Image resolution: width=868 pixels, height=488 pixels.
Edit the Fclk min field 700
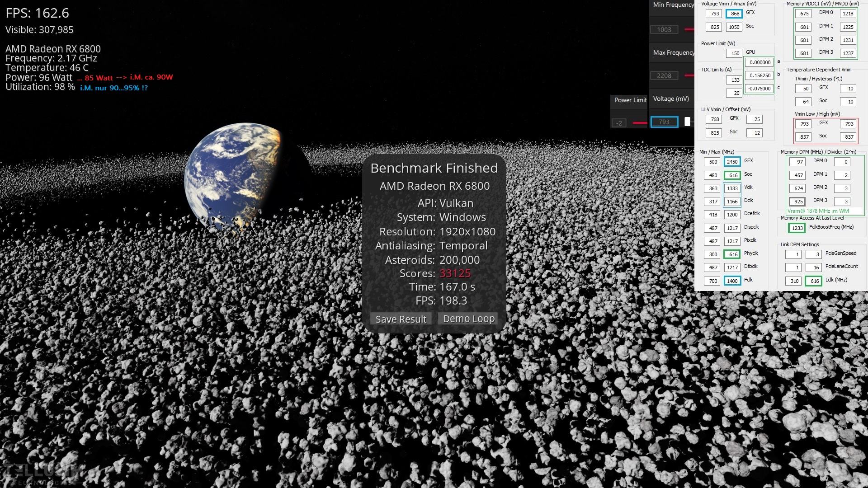click(x=712, y=281)
